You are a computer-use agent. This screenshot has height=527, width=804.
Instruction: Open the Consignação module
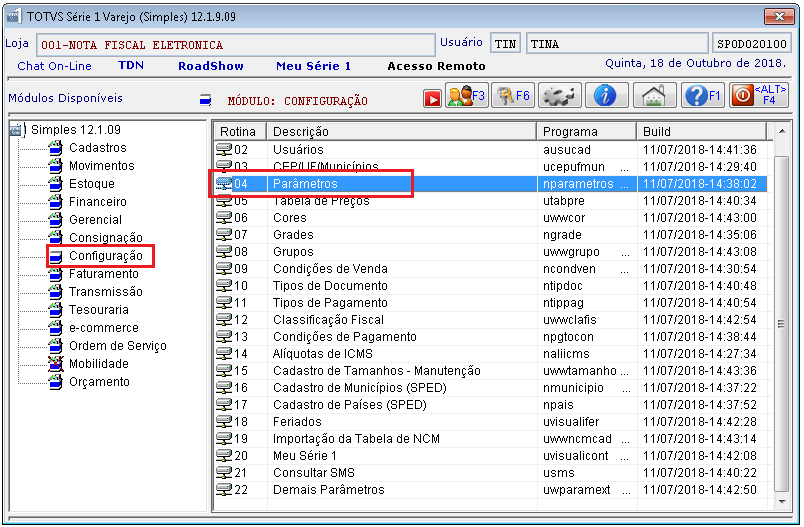coord(106,238)
